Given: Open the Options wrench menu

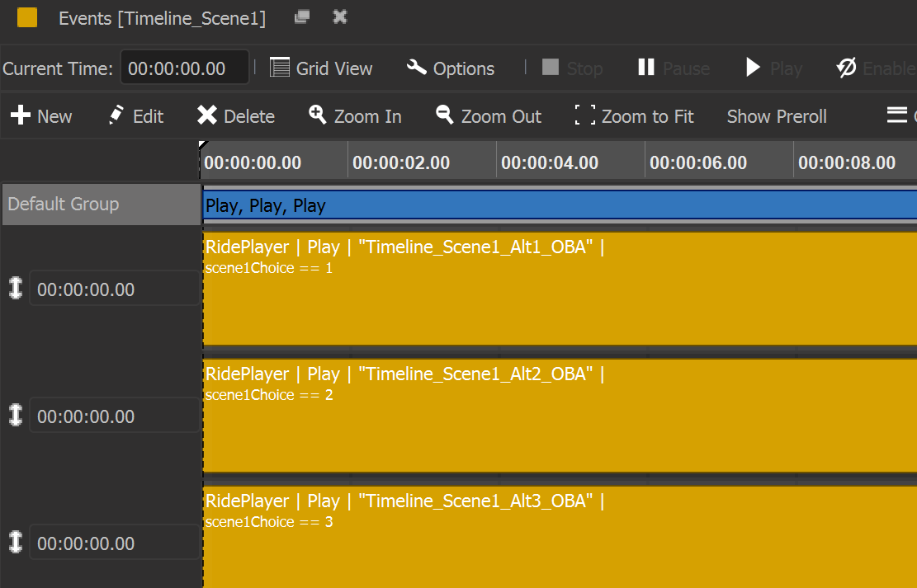Looking at the screenshot, I should (451, 68).
